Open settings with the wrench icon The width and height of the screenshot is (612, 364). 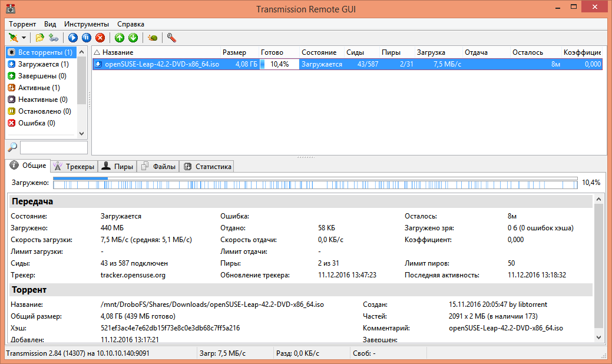[x=171, y=38]
